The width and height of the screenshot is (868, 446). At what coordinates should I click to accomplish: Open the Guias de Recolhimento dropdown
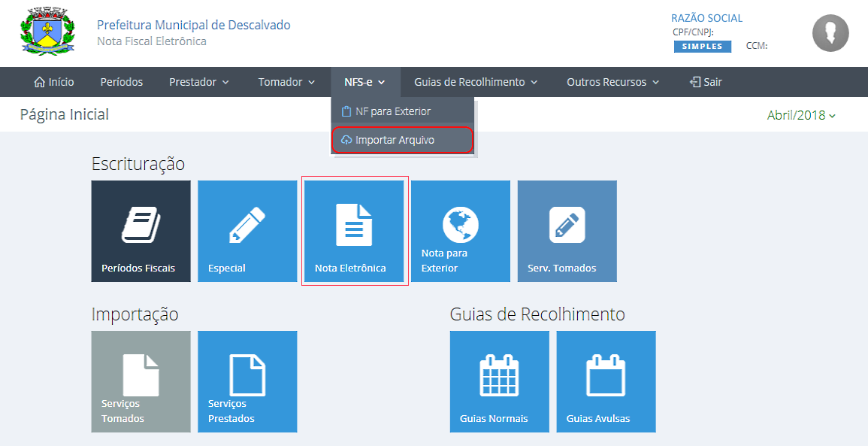click(476, 82)
